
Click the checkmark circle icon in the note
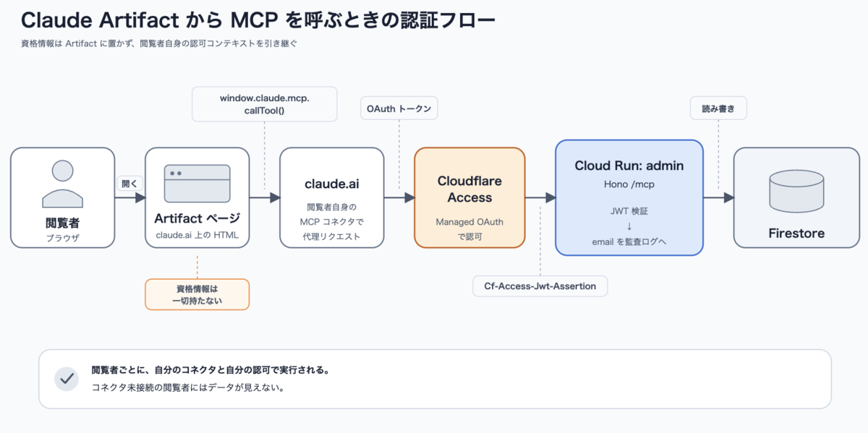(x=66, y=379)
